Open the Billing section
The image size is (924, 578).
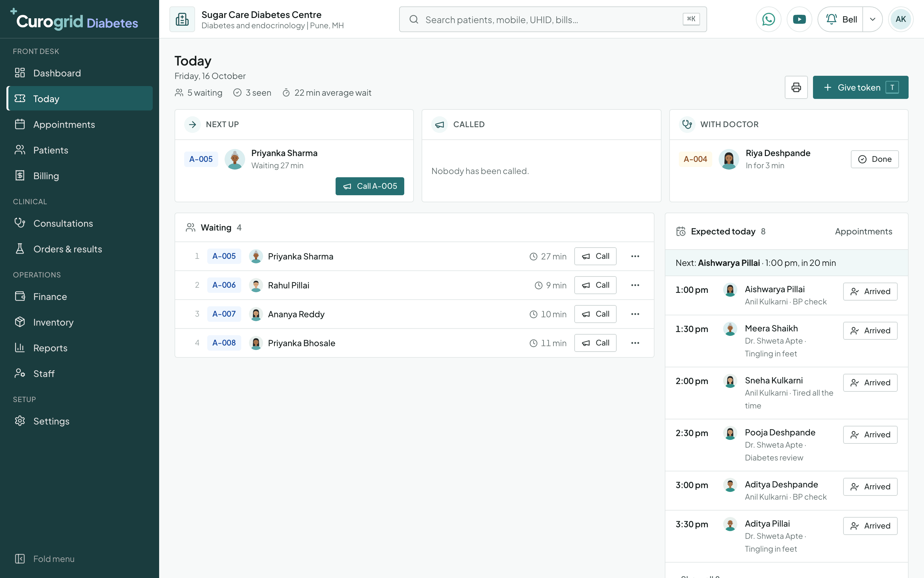[80, 176]
